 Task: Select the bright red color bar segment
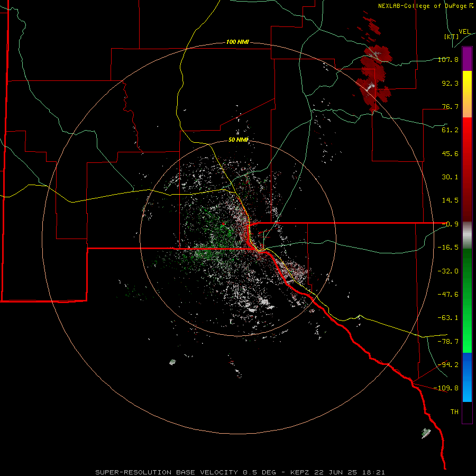467,129
